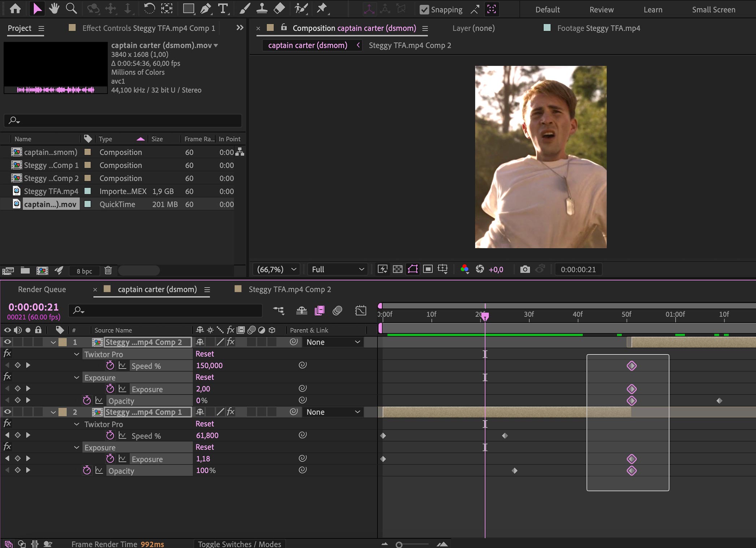Toggle mask and shape path visibility
The image size is (756, 548).
413,269
